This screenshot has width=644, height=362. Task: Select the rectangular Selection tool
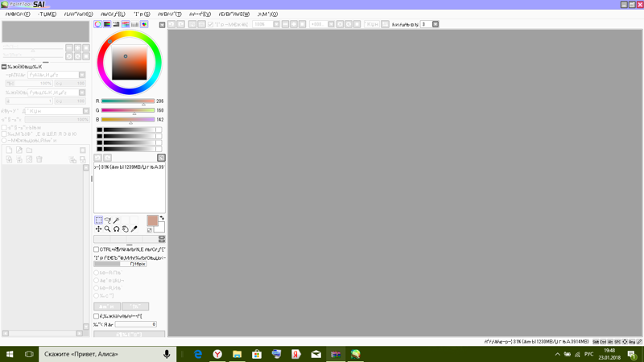pyautogui.click(x=98, y=220)
